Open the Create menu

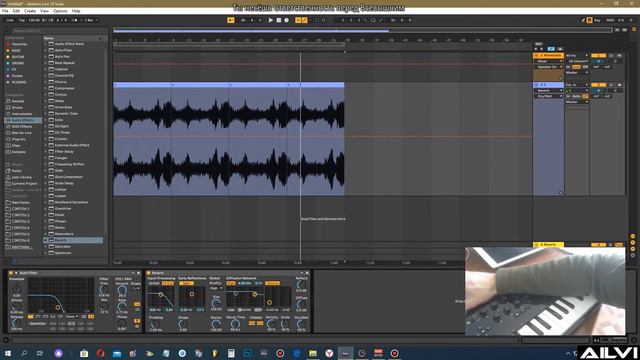[x=30, y=11]
